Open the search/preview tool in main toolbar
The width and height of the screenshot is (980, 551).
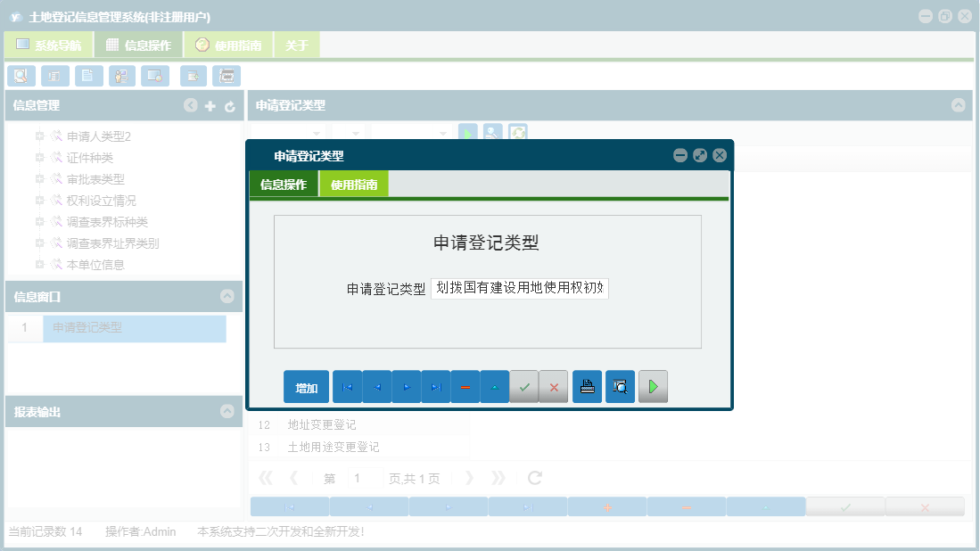tap(21, 76)
